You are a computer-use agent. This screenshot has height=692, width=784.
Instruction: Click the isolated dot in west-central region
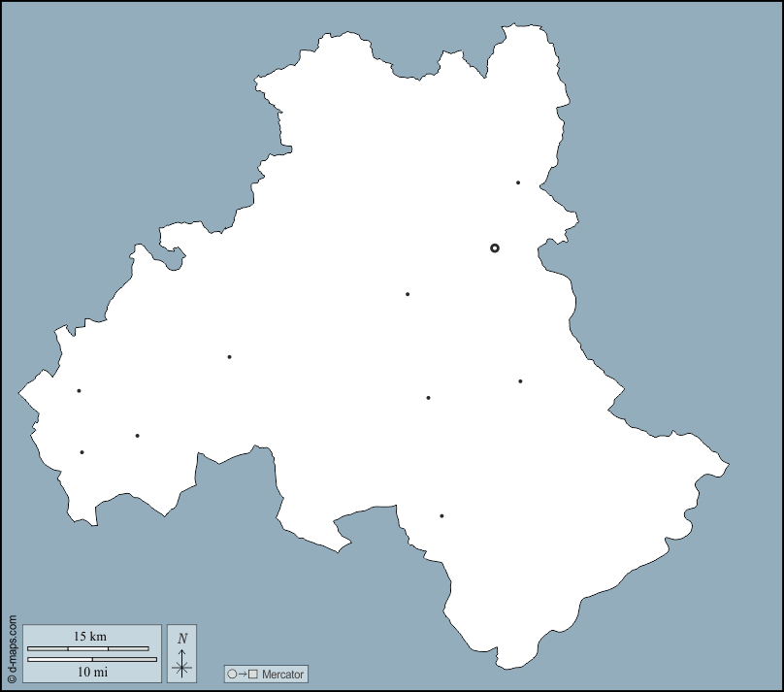click(229, 357)
